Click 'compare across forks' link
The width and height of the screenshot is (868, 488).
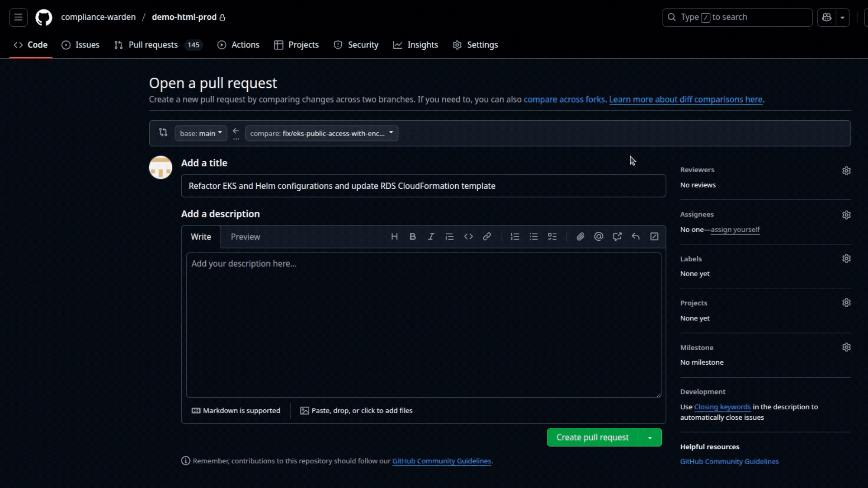[564, 99]
